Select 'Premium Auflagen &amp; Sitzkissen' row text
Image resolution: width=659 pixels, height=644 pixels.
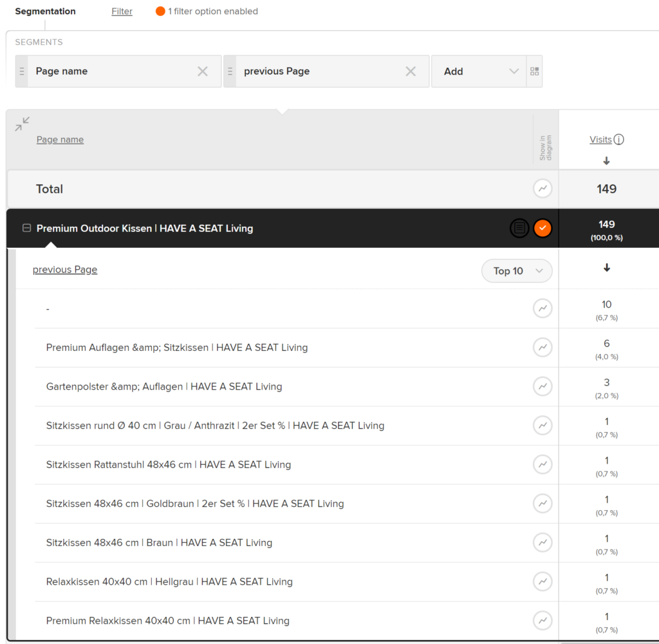tap(177, 348)
